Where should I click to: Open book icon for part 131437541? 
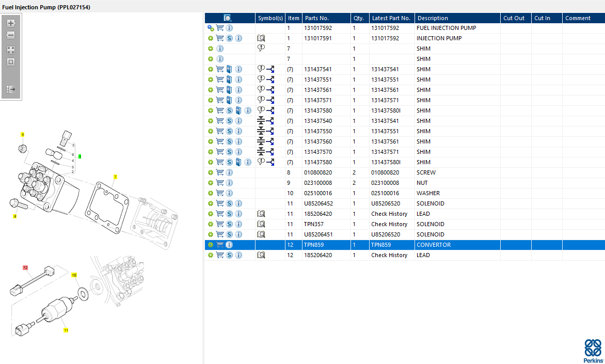coord(229,69)
